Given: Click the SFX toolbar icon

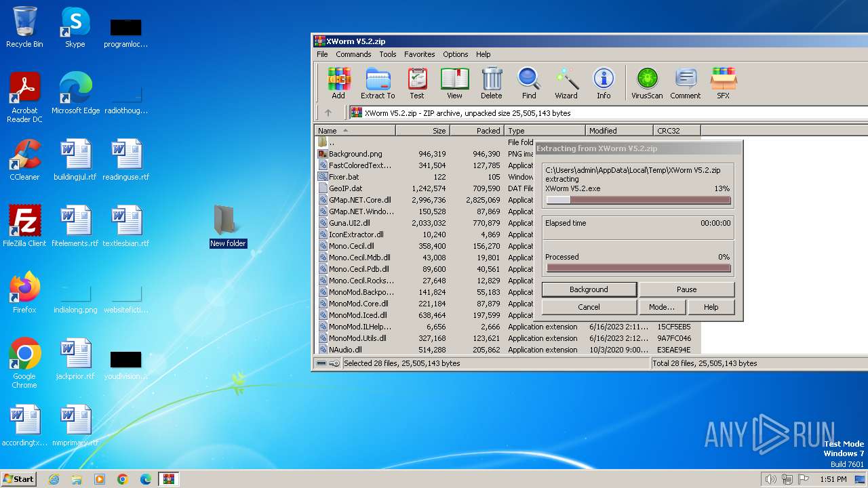Looking at the screenshot, I should [724, 83].
